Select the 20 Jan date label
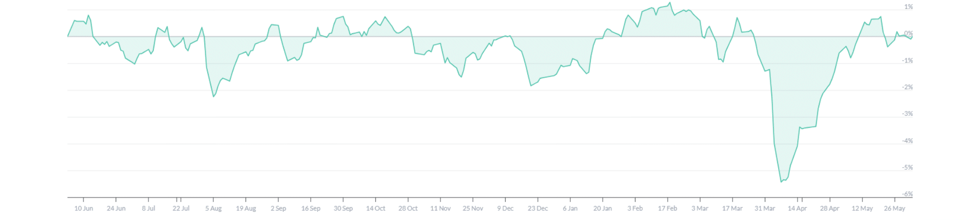Screen dimensions: 980x220 pyautogui.click(x=603, y=208)
